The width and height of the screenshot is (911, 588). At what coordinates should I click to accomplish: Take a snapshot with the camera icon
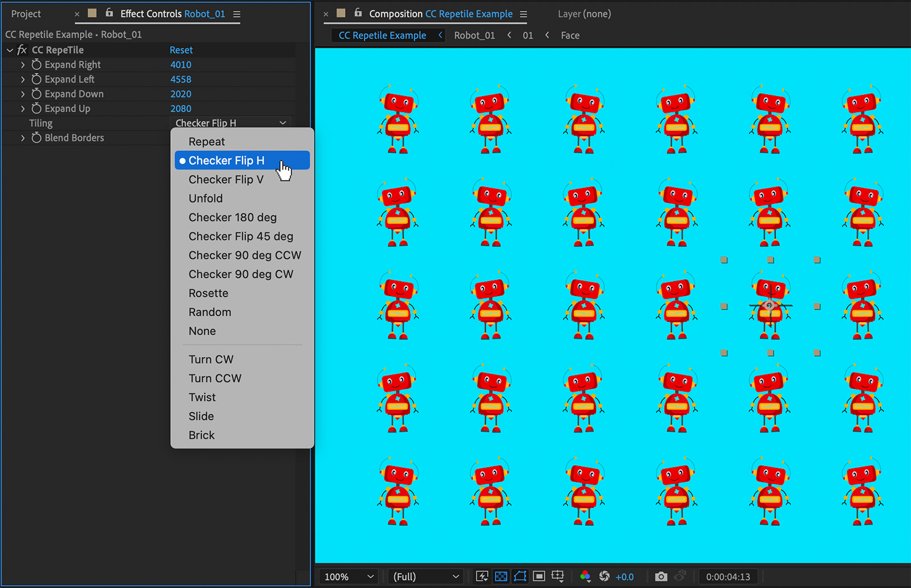[660, 576]
